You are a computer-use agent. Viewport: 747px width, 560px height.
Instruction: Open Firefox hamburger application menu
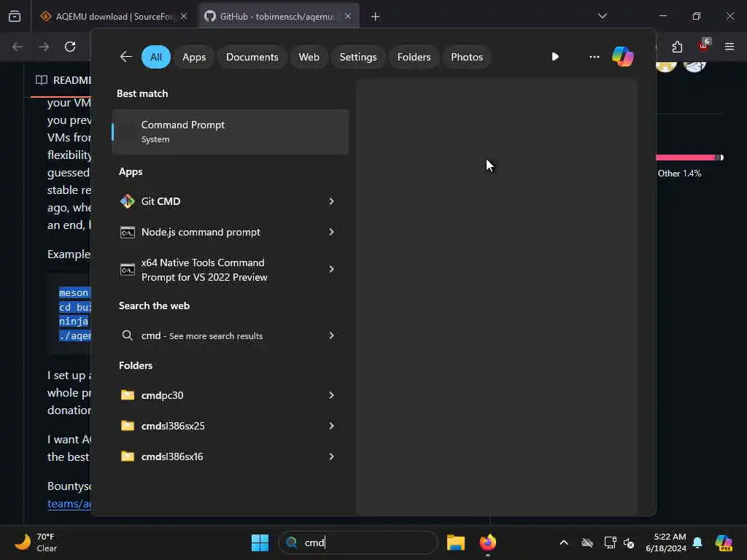pyautogui.click(x=729, y=47)
